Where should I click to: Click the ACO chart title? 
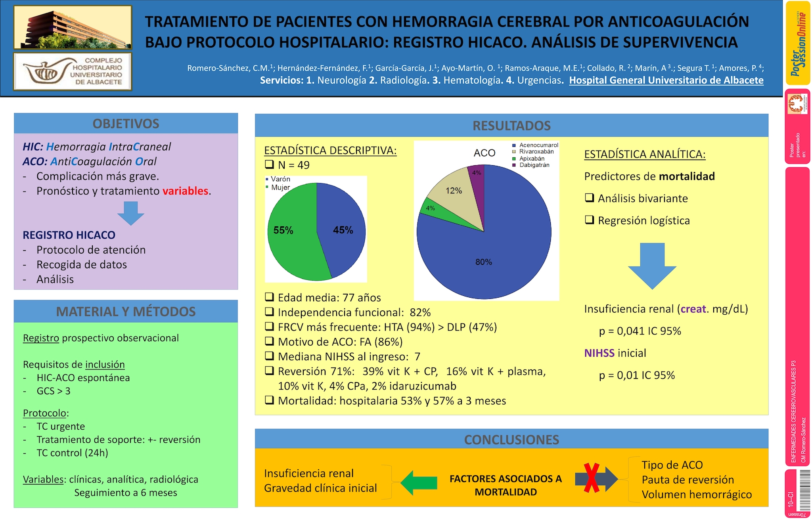(x=485, y=153)
